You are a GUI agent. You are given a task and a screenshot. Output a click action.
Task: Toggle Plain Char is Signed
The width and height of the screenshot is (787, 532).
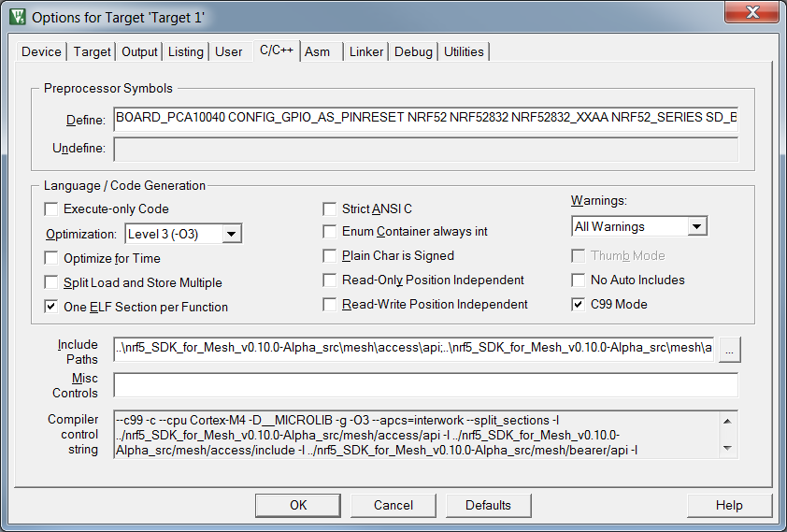point(329,255)
